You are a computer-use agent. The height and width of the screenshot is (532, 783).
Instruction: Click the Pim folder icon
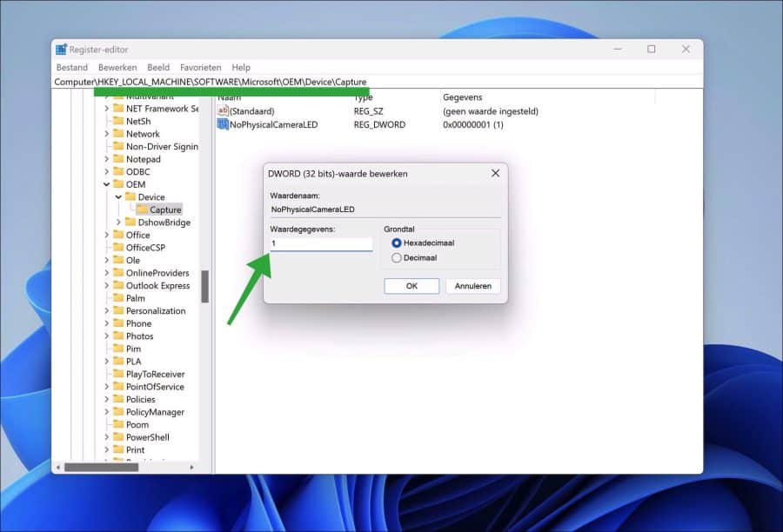118,349
